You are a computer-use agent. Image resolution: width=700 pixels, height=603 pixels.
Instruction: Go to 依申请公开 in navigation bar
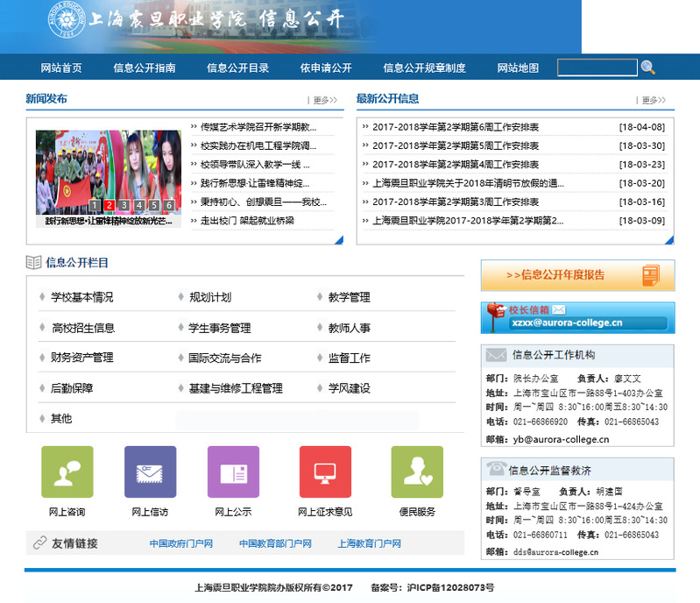click(326, 67)
